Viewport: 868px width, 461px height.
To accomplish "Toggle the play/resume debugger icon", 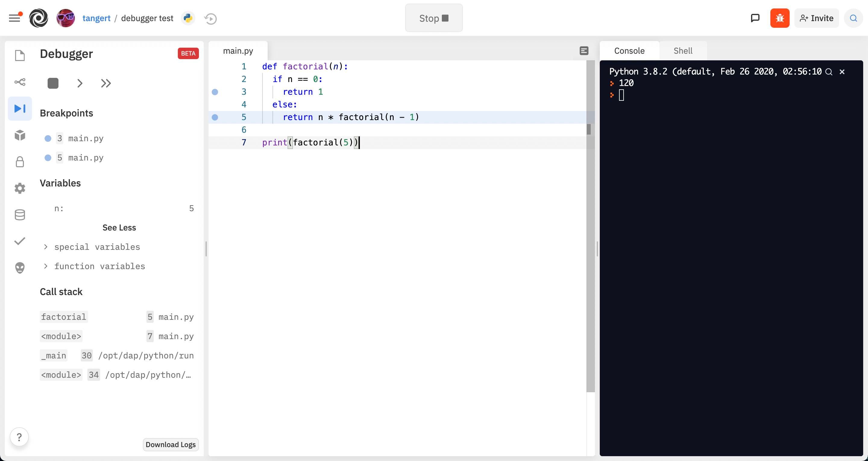I will point(19,109).
